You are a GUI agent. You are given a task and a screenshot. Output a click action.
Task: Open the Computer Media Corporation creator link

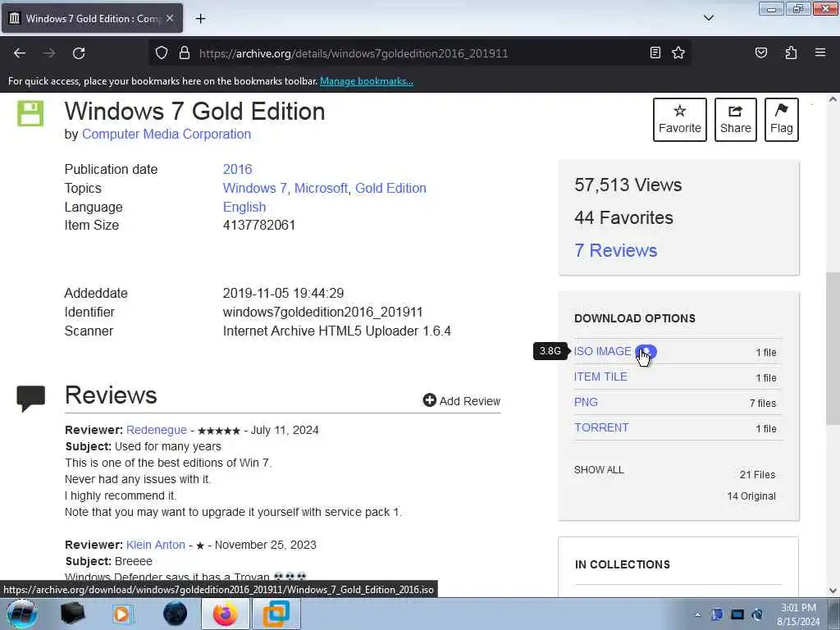coord(166,134)
